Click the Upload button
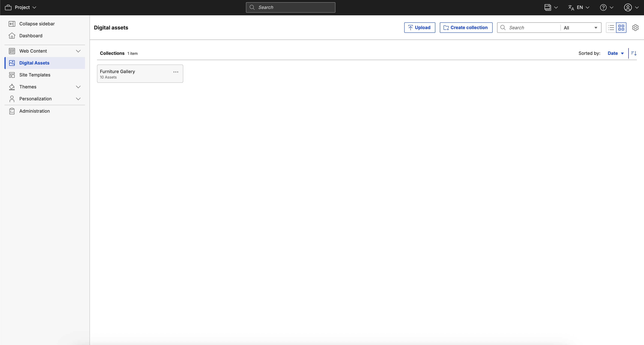The height and width of the screenshot is (345, 644). 419,27
